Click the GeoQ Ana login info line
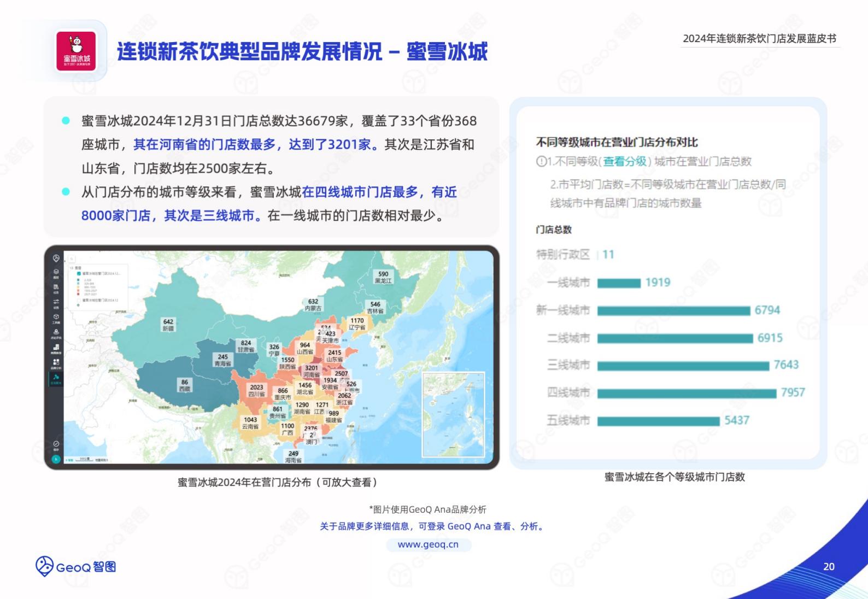This screenshot has width=868, height=599. (x=432, y=526)
